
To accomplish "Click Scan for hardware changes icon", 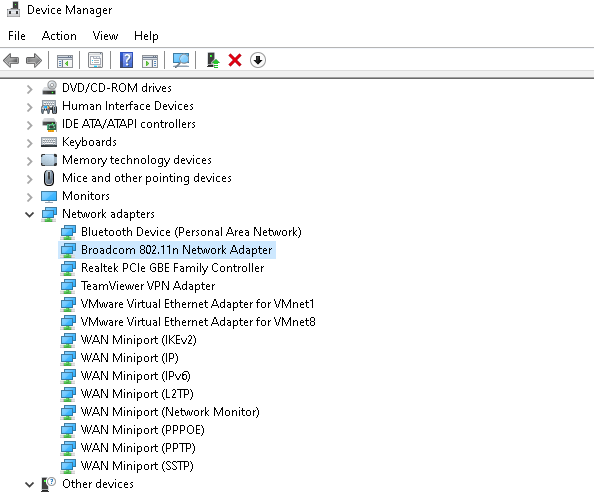I will pos(181,60).
